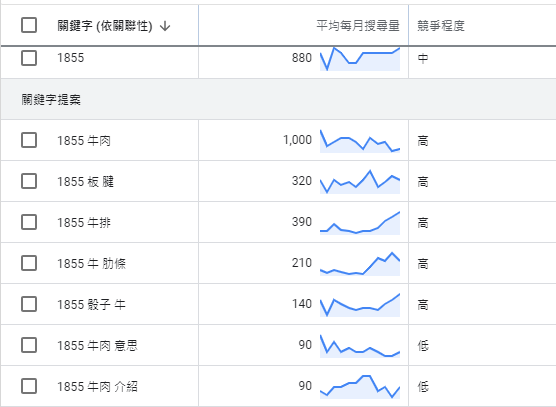Viewport: 556px width, 407px height.
Task: Check the 1855 牛 肋條 row box
Action: pos(29,263)
